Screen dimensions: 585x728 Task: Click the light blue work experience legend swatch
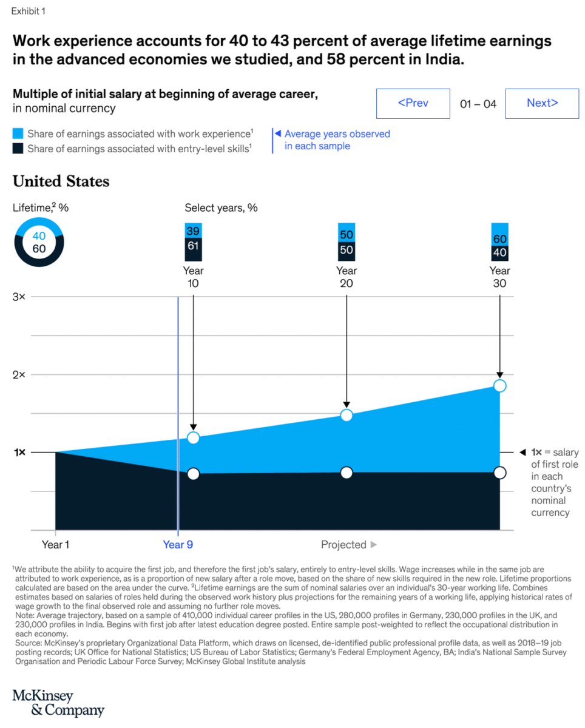point(18,133)
